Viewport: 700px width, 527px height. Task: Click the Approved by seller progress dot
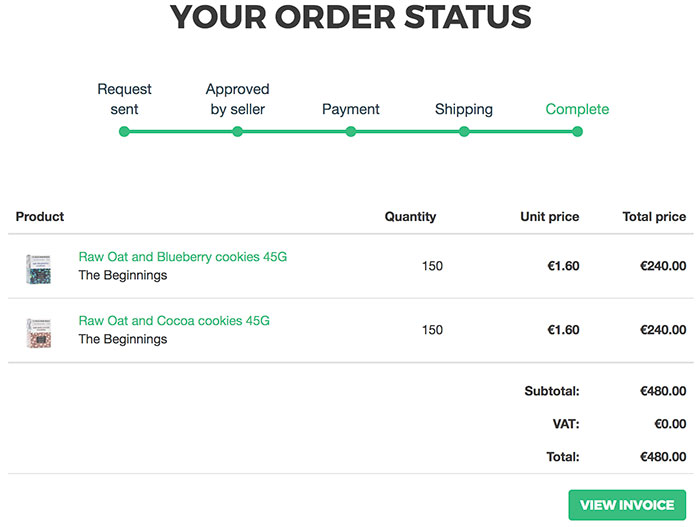(x=237, y=132)
